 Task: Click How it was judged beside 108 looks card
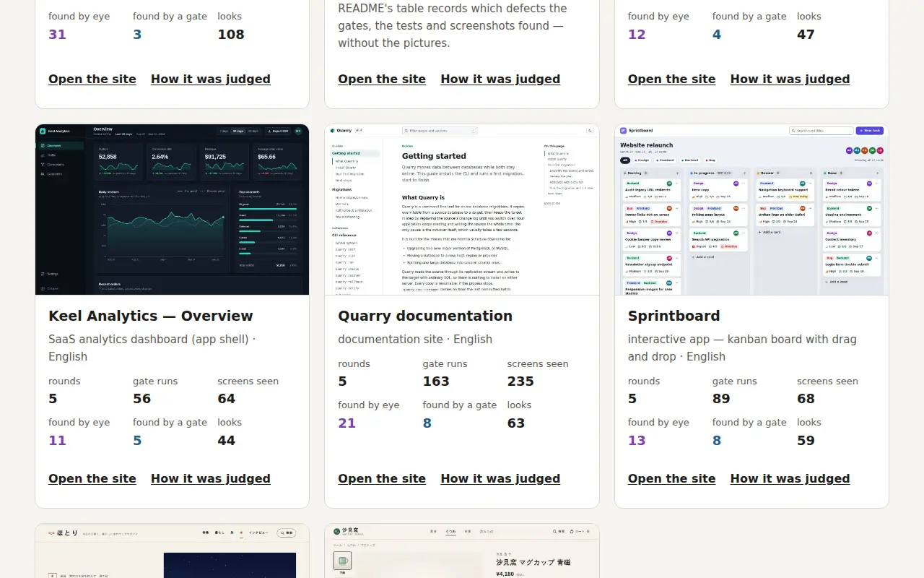point(211,79)
